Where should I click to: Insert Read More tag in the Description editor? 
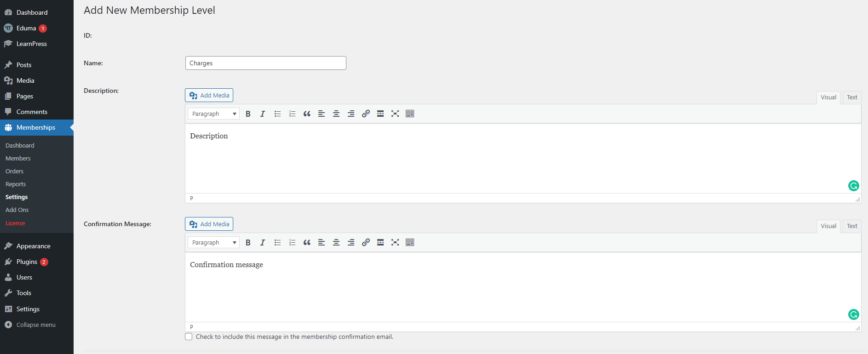click(380, 114)
